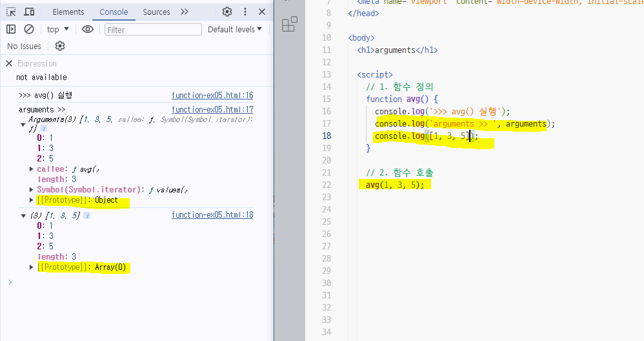Screen dimensions: 644x341
Task: Open the function-ex05.html:18 source link
Action: coord(212,214)
